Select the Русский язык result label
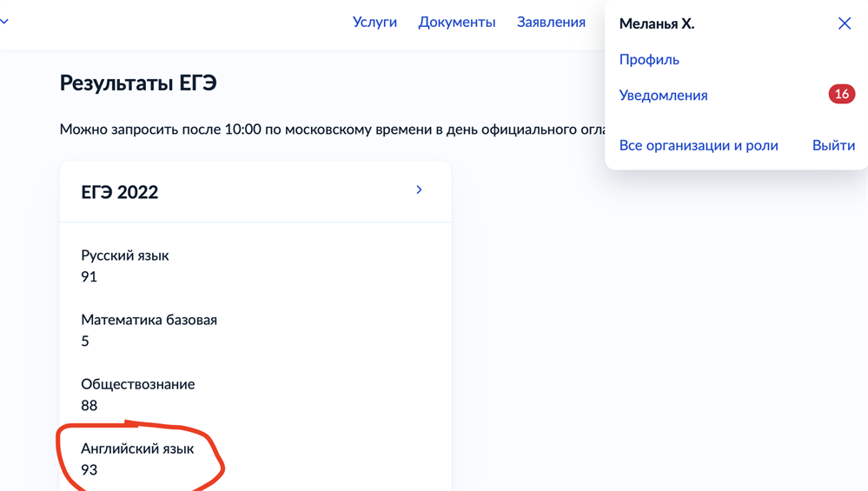The height and width of the screenshot is (491, 868). click(x=124, y=255)
